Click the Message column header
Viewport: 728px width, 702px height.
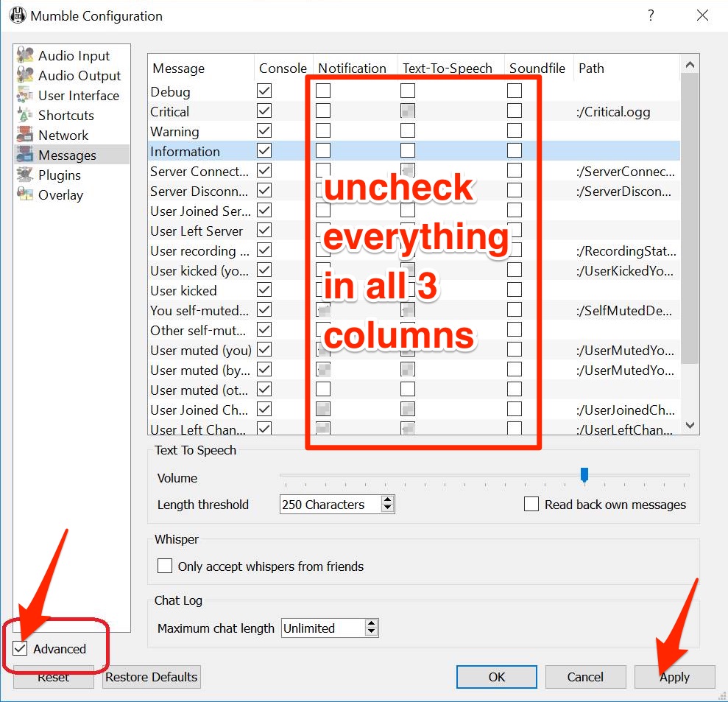click(201, 69)
